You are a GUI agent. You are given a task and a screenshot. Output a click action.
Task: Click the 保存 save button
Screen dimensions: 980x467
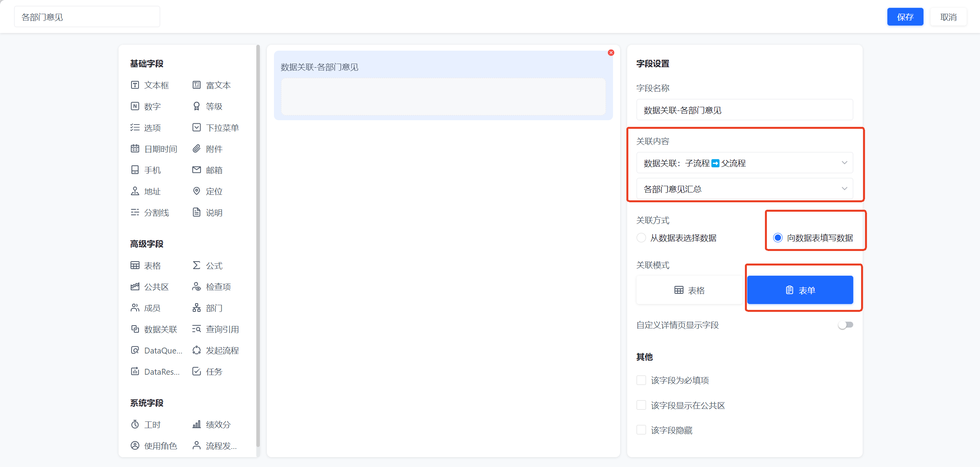(905, 16)
